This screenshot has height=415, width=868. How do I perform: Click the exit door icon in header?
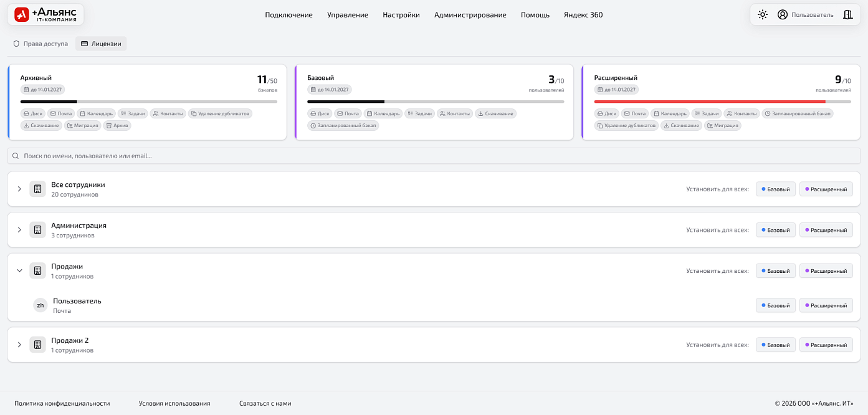tap(847, 14)
